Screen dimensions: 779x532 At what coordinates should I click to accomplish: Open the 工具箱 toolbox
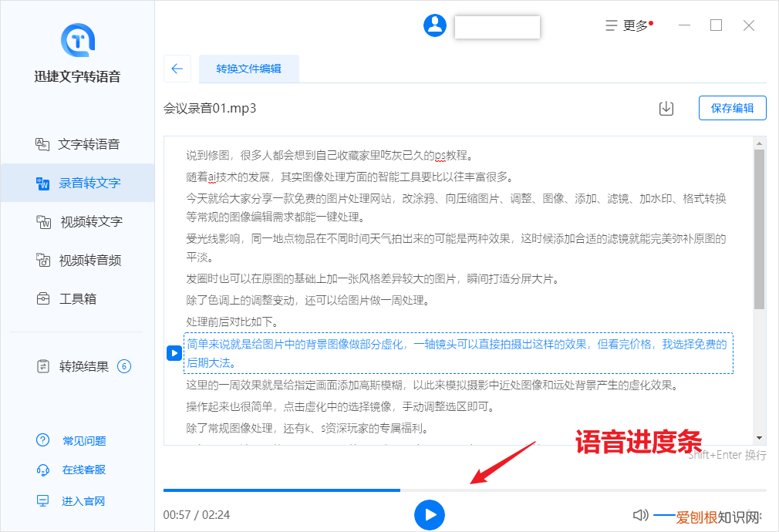[77, 298]
